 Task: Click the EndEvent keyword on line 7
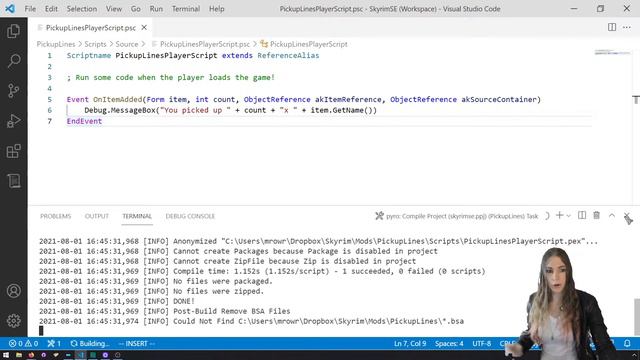tap(84, 121)
